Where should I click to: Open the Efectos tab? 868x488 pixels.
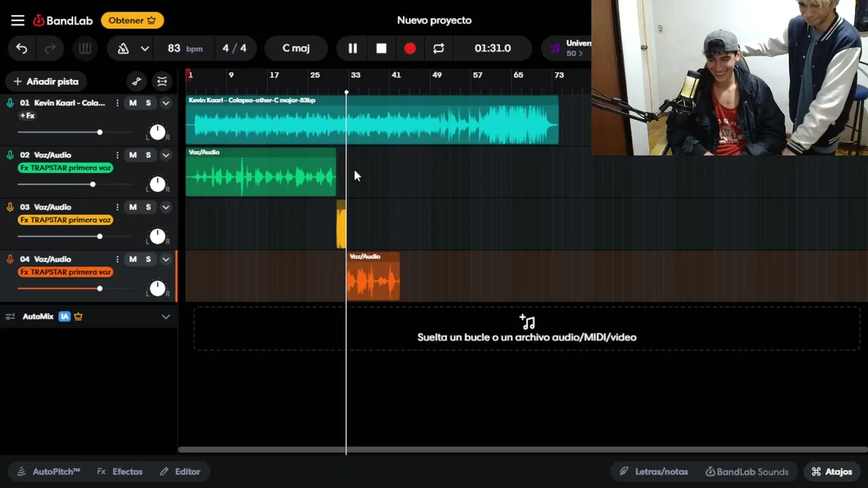click(x=120, y=472)
